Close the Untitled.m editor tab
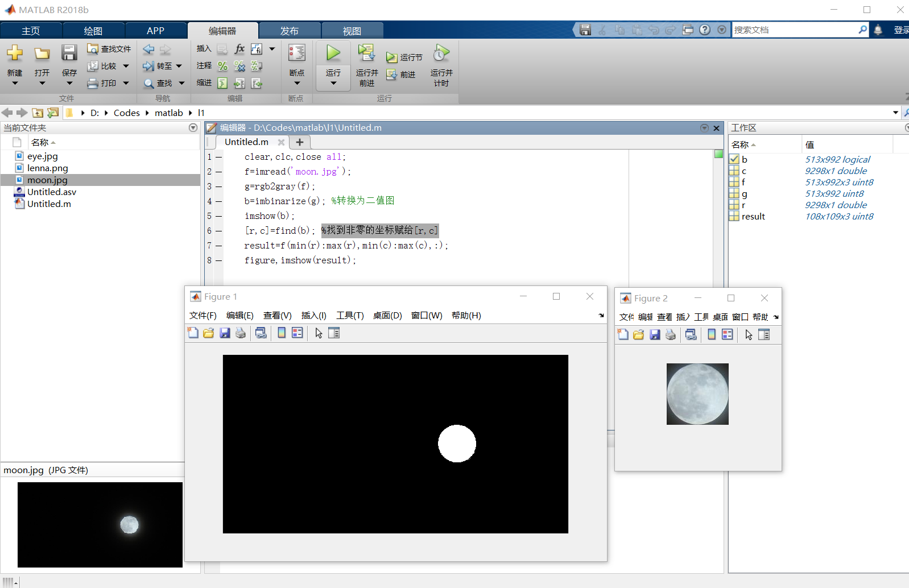Image resolution: width=909 pixels, height=588 pixels. (281, 142)
